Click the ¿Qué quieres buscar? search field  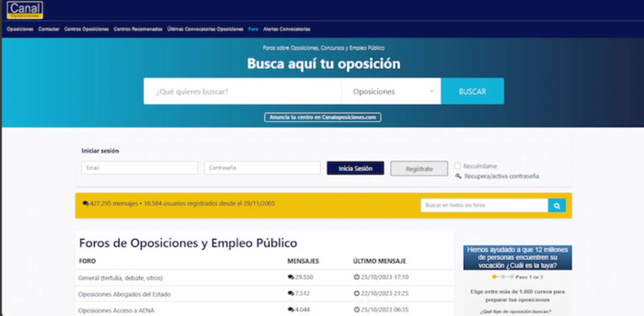(x=242, y=91)
